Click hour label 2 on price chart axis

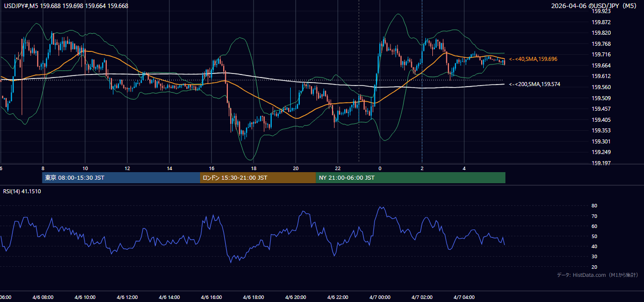point(422,169)
